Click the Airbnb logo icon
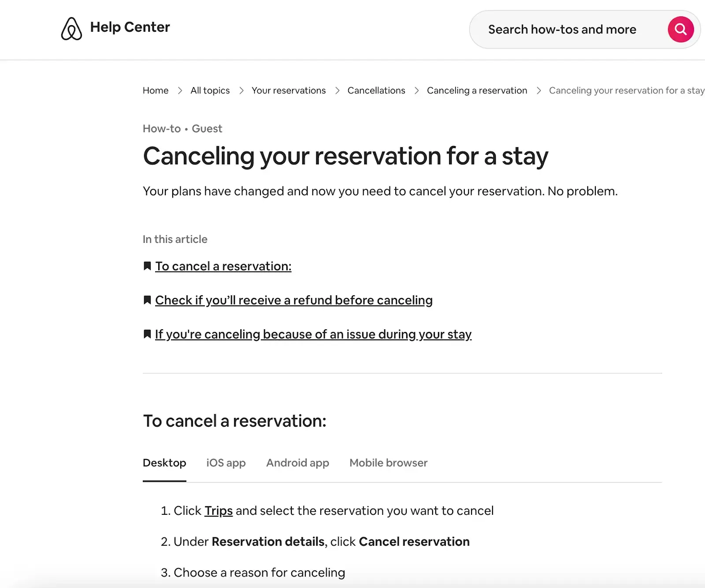 click(71, 29)
